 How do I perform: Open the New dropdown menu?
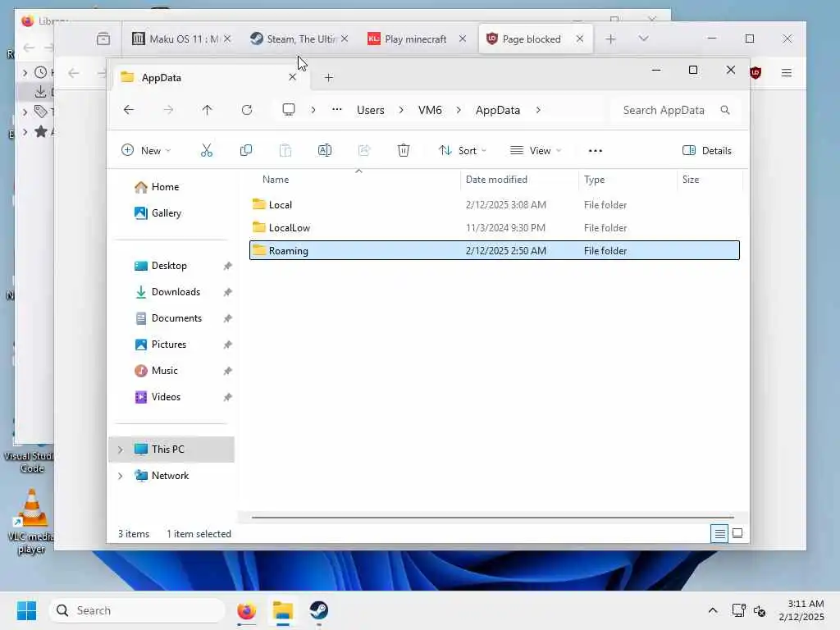146,151
